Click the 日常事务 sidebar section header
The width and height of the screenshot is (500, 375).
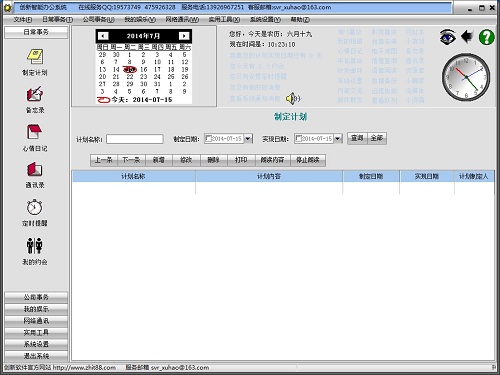(36, 32)
